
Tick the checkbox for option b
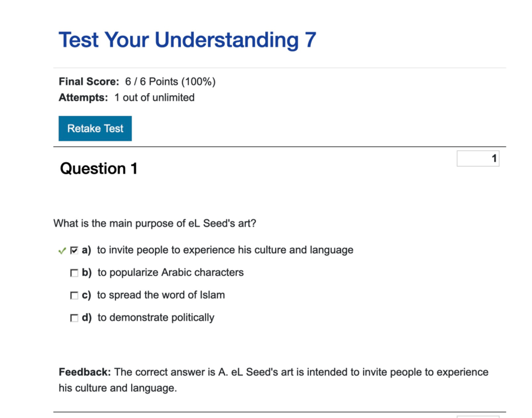coord(74,273)
